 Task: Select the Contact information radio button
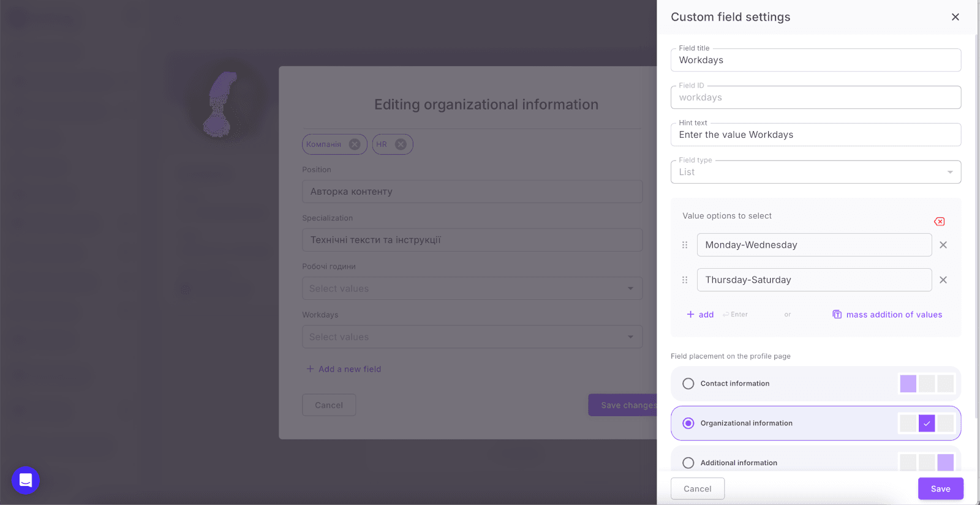[x=688, y=384]
